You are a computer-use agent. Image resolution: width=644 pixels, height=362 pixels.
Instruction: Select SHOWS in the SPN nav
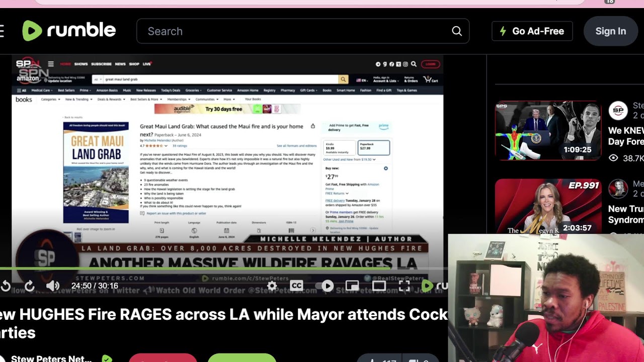[81, 64]
